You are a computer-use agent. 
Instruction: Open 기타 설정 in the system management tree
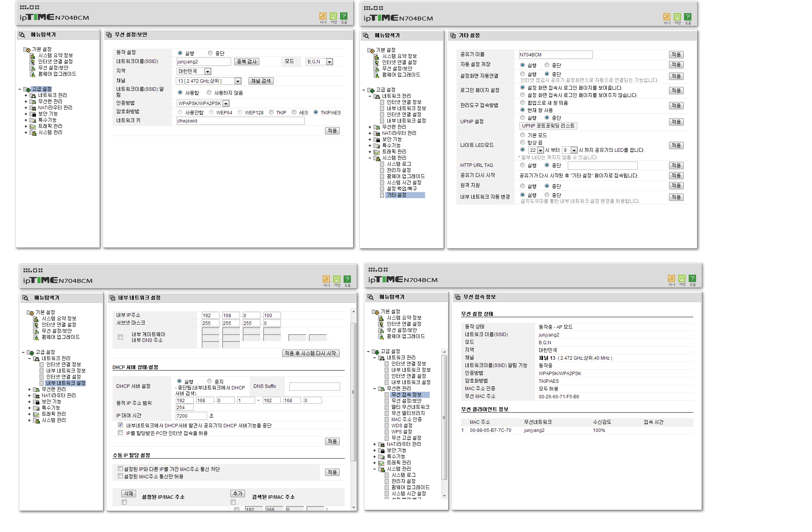click(397, 195)
